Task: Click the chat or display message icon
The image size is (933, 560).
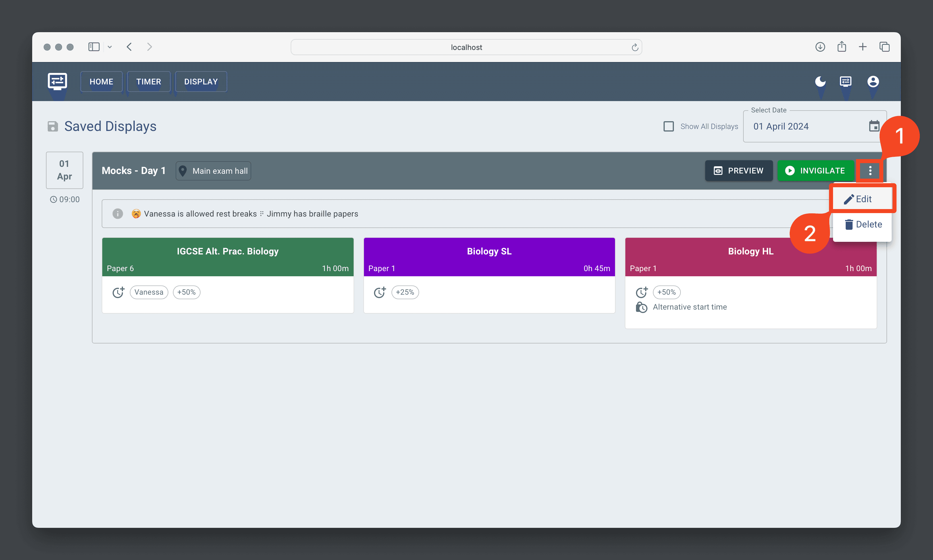Action: point(846,81)
